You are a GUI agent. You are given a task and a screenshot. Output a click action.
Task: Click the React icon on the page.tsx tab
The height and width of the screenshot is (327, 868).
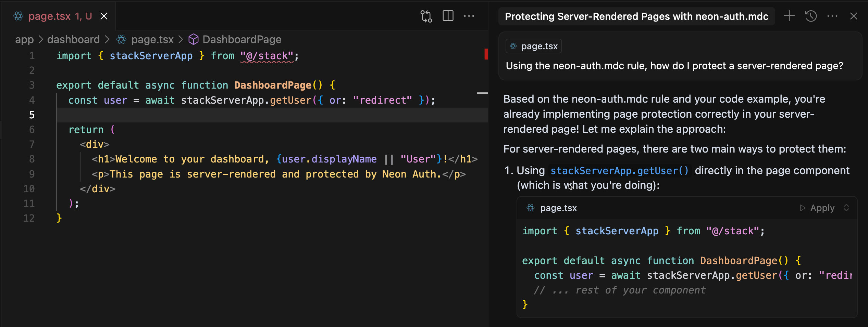(19, 16)
